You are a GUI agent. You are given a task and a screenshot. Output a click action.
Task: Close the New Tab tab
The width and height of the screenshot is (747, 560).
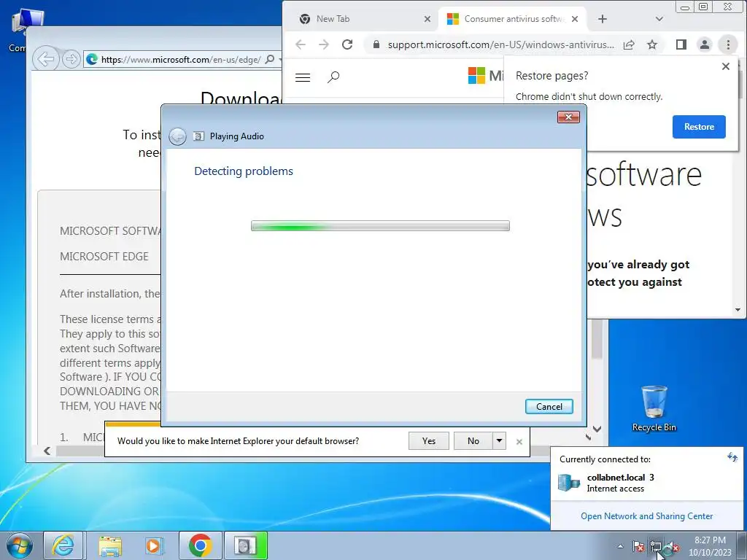point(427,19)
